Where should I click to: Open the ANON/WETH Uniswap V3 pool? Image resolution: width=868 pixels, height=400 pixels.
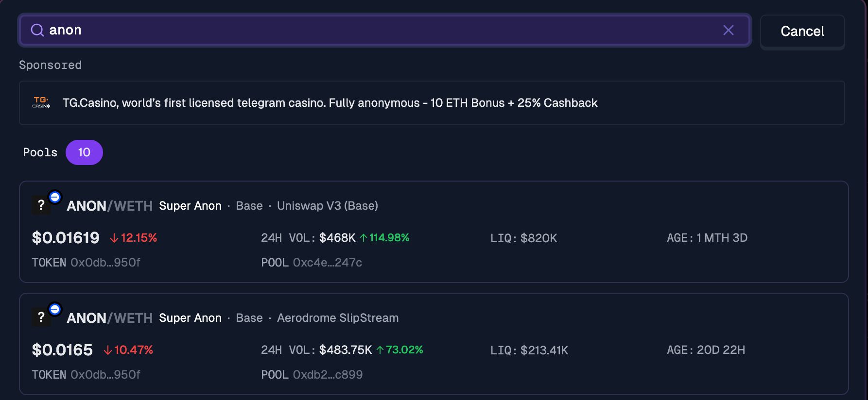click(x=109, y=206)
